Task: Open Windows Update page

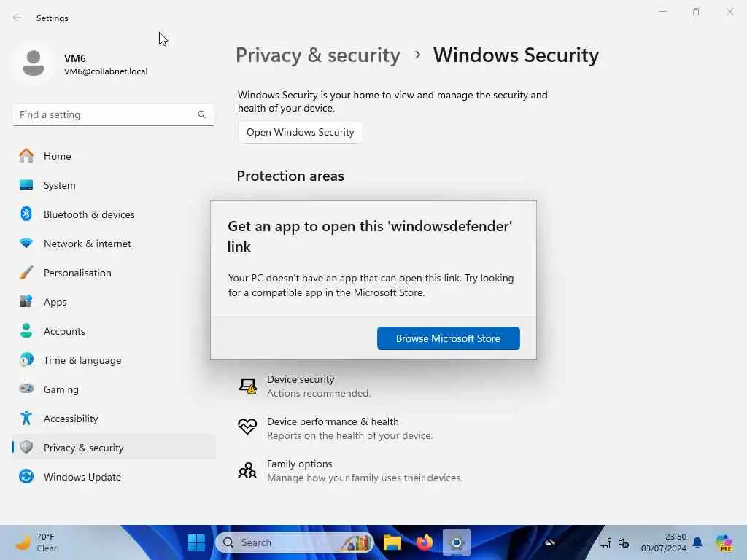Action: coord(82,477)
